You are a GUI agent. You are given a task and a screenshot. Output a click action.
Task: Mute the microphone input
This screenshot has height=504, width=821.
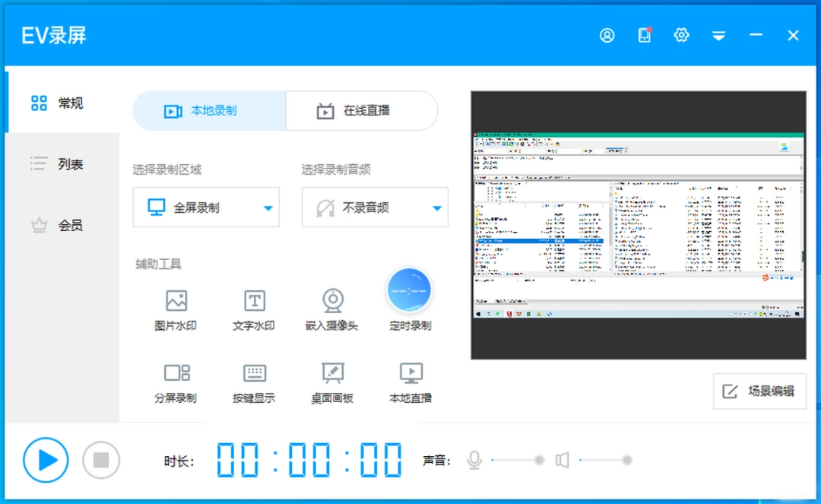[x=474, y=459]
